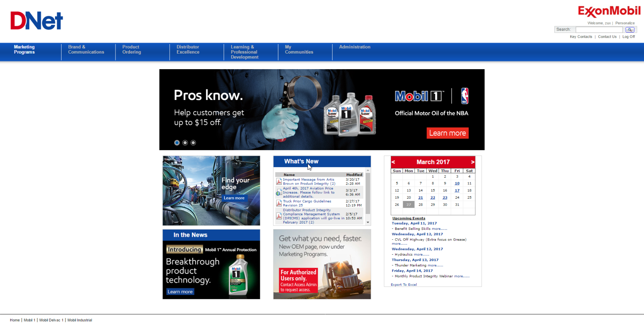Click the search magnifier button
Image resolution: width=644 pixels, height=323 pixels.
click(630, 30)
